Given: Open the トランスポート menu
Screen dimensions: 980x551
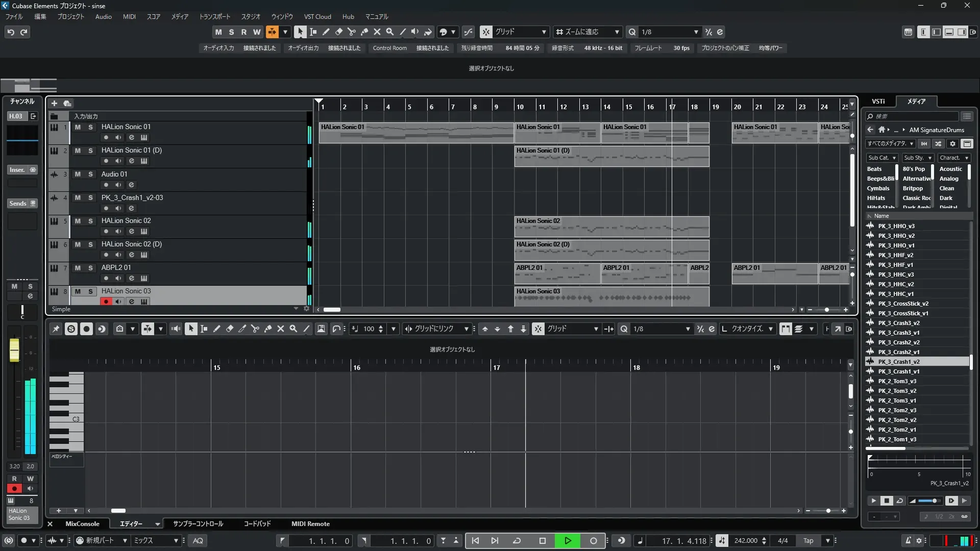Looking at the screenshot, I should point(214,16).
